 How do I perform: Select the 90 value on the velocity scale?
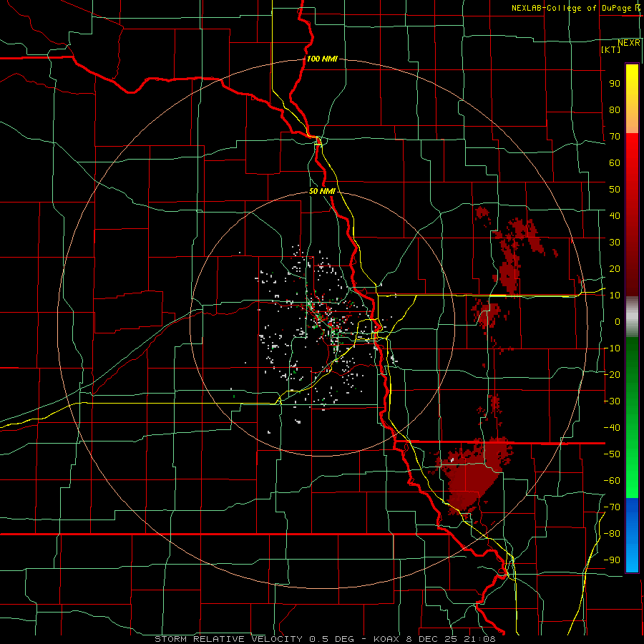[615, 84]
